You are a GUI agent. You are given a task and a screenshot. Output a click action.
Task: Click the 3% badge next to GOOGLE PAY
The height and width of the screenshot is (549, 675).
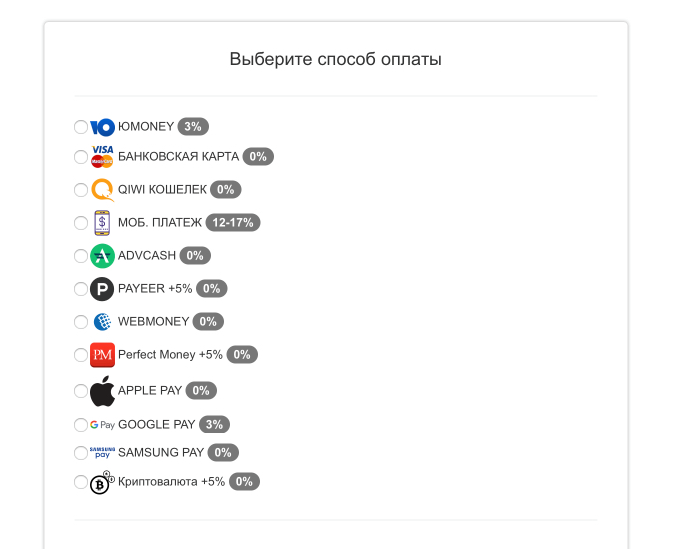(x=214, y=425)
